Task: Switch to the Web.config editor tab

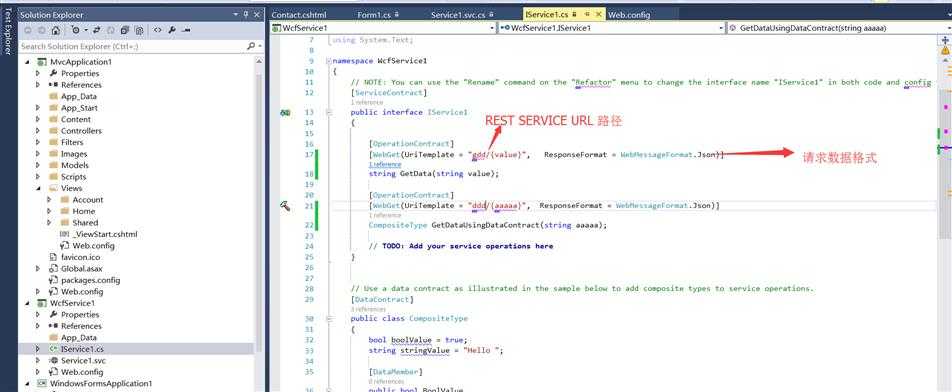Action: point(629,15)
